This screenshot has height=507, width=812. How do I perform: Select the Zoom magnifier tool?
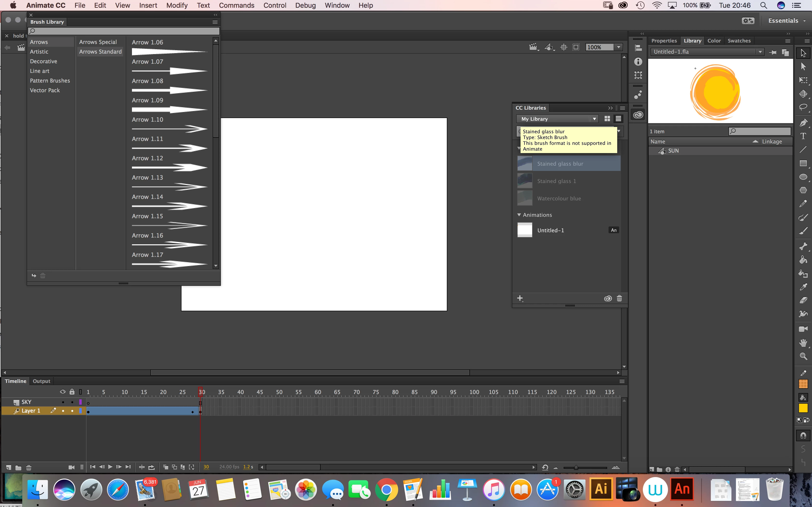[x=803, y=356]
